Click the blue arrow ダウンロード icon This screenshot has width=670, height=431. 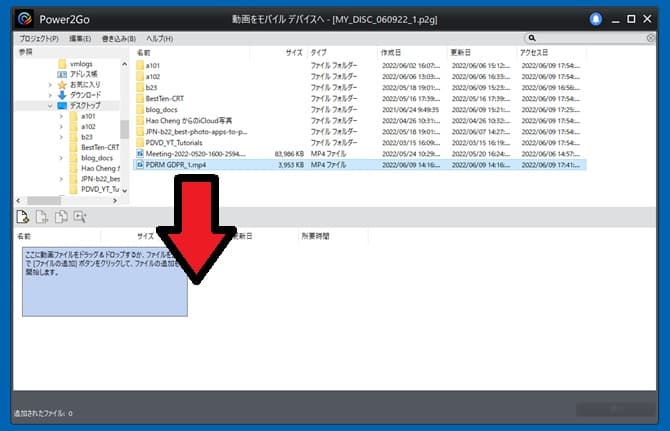(62, 95)
